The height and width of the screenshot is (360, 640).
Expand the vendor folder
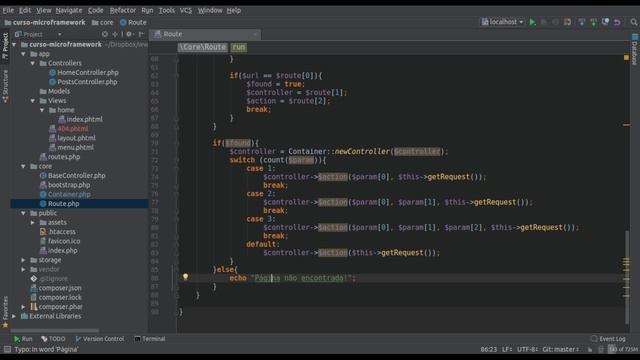coord(24,269)
